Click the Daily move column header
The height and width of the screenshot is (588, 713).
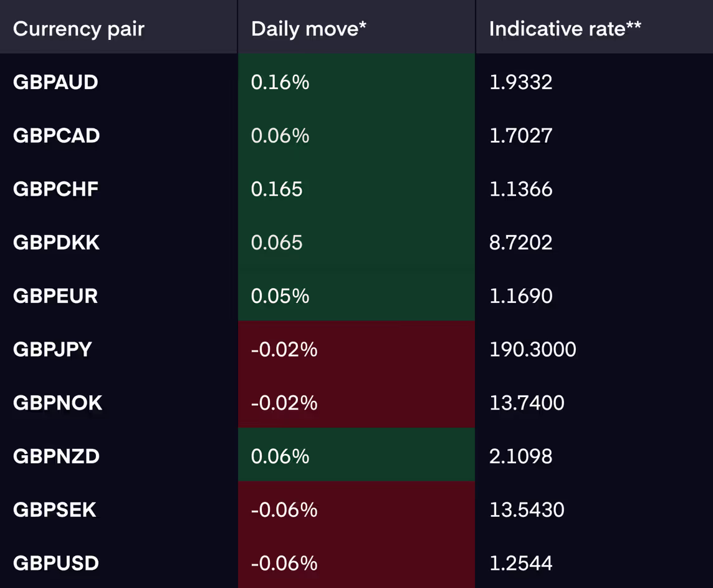(x=309, y=29)
